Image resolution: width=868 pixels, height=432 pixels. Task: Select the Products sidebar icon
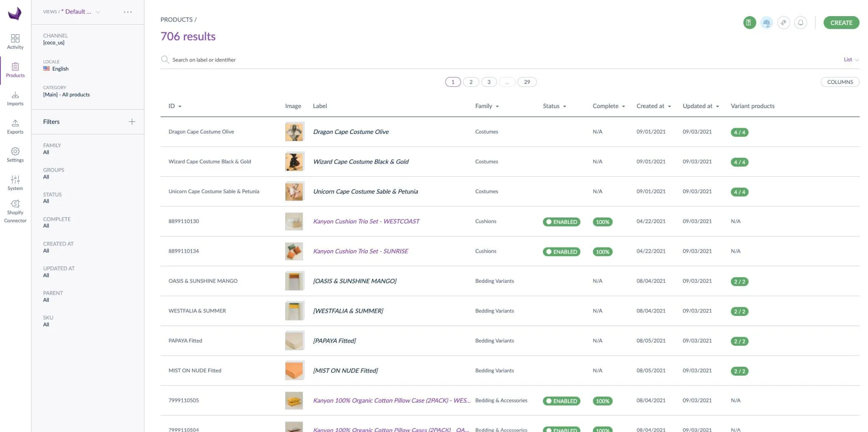[15, 69]
